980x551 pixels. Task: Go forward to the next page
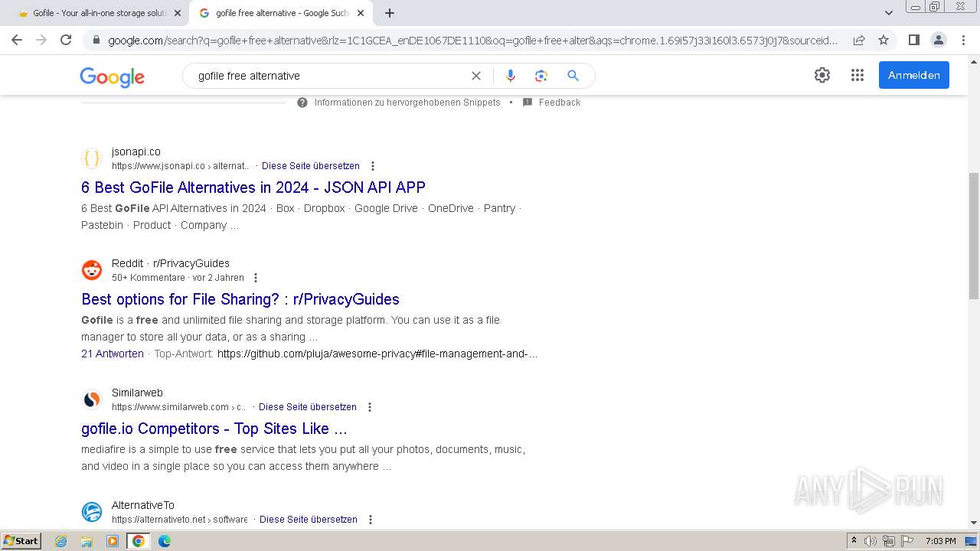pos(41,40)
